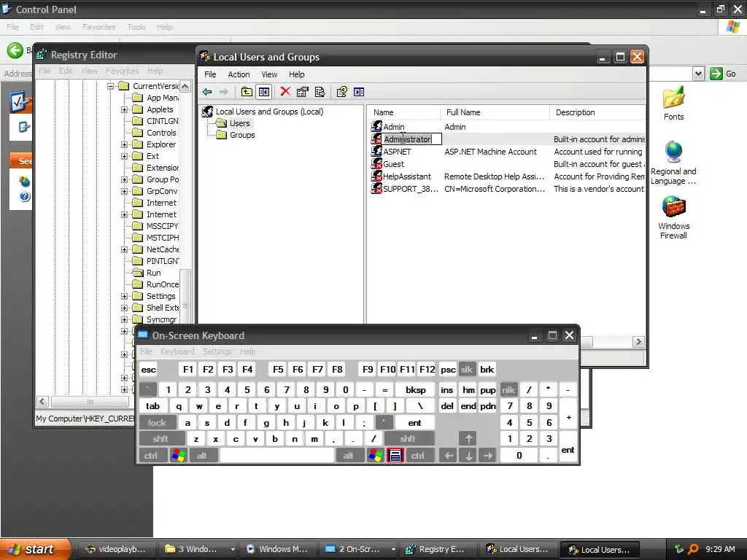This screenshot has width=747, height=560.
Task: Toggle left alt key on On-Screen Keyboard
Action: [202, 456]
